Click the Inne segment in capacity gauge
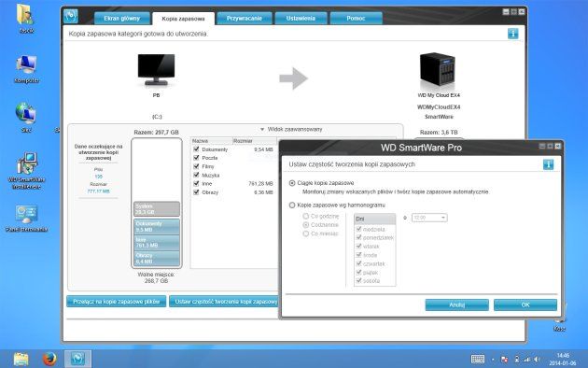588x368 pixels. [157, 242]
